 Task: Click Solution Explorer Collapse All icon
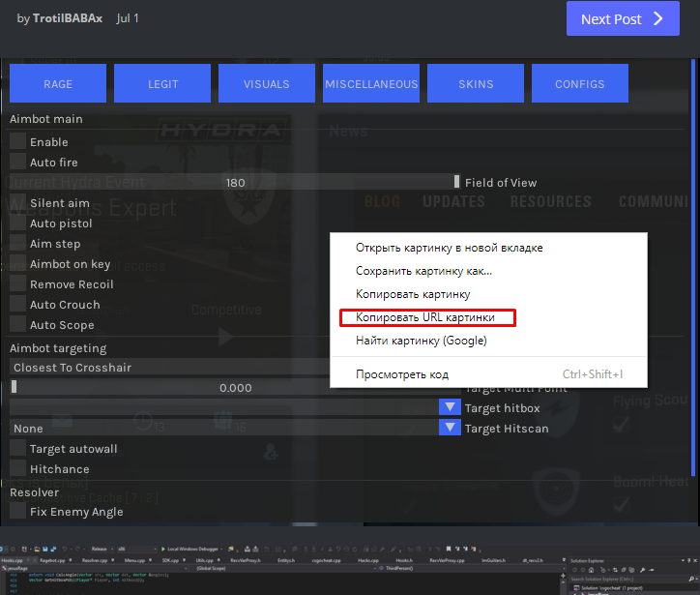[624, 570]
